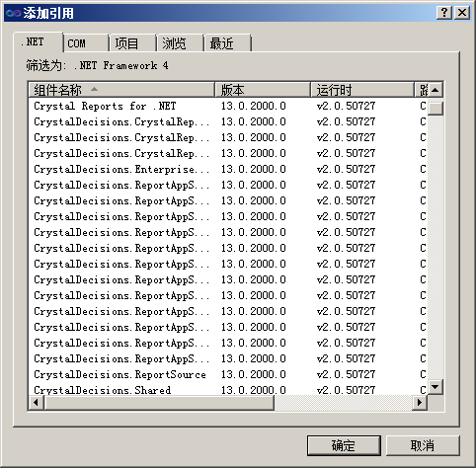Click the horizontal scrollbar left arrow
The width and height of the screenshot is (476, 468).
pyautogui.click(x=37, y=402)
